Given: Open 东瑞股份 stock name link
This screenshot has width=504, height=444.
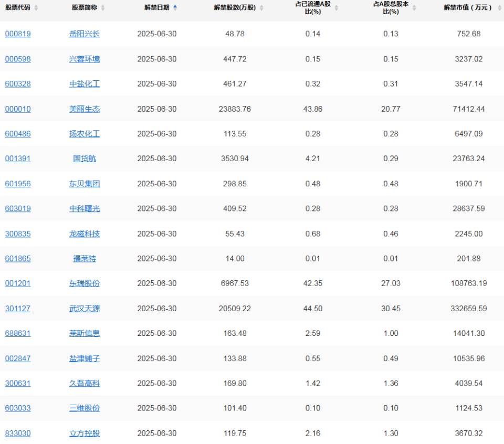Looking at the screenshot, I should pos(85,283).
